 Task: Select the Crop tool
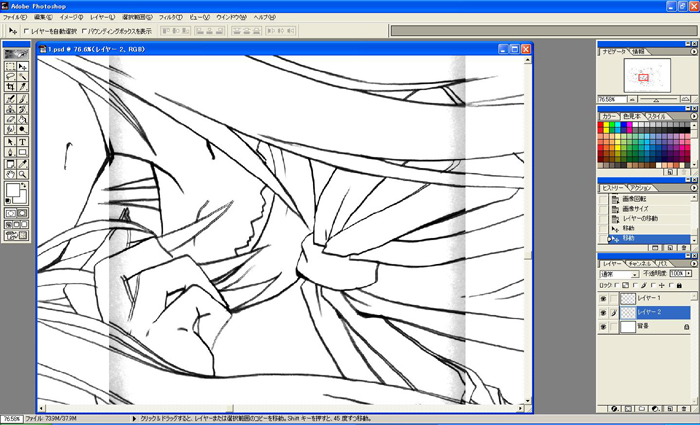point(10,87)
